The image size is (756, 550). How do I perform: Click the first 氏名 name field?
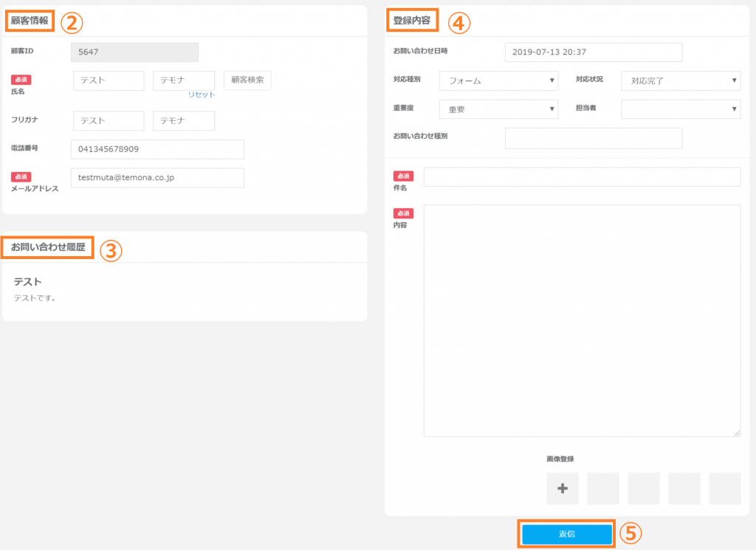click(x=109, y=80)
